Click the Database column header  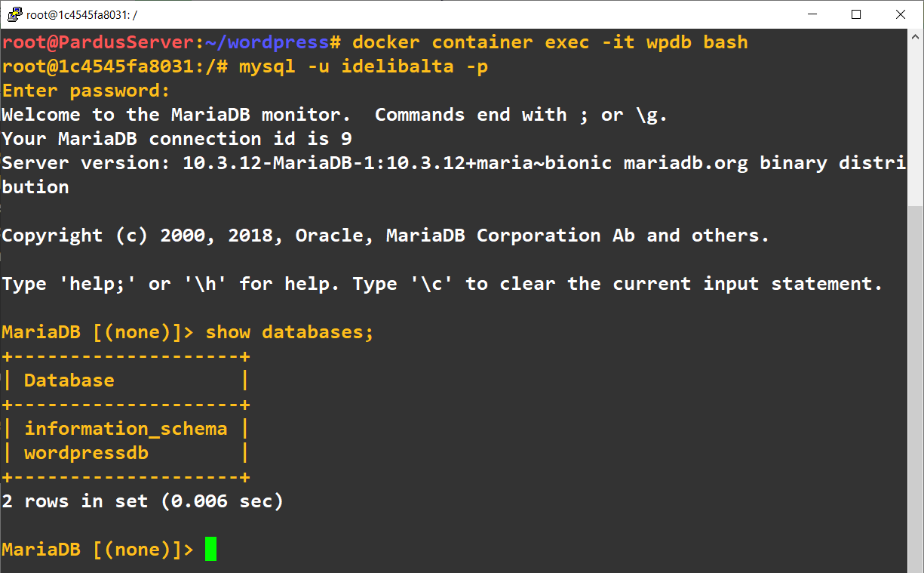pyautogui.click(x=69, y=380)
